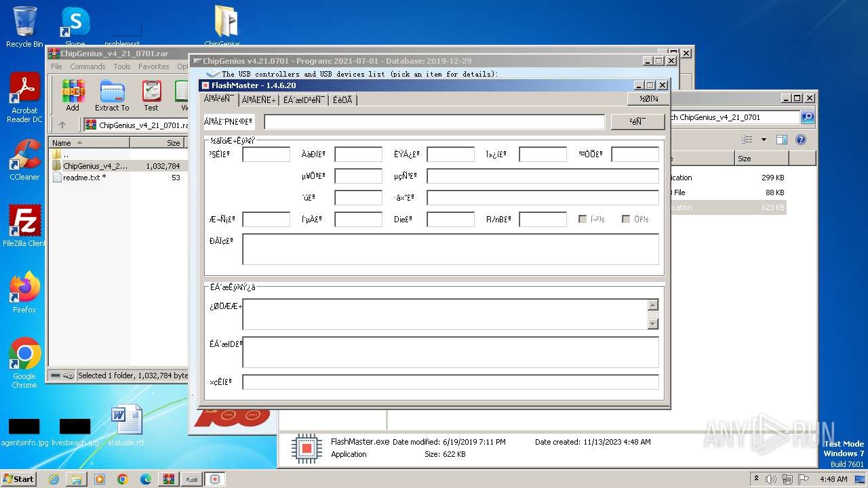Viewport: 868px width, 488px height.
Task: Show hidden system tray icons
Action: pyautogui.click(x=756, y=479)
